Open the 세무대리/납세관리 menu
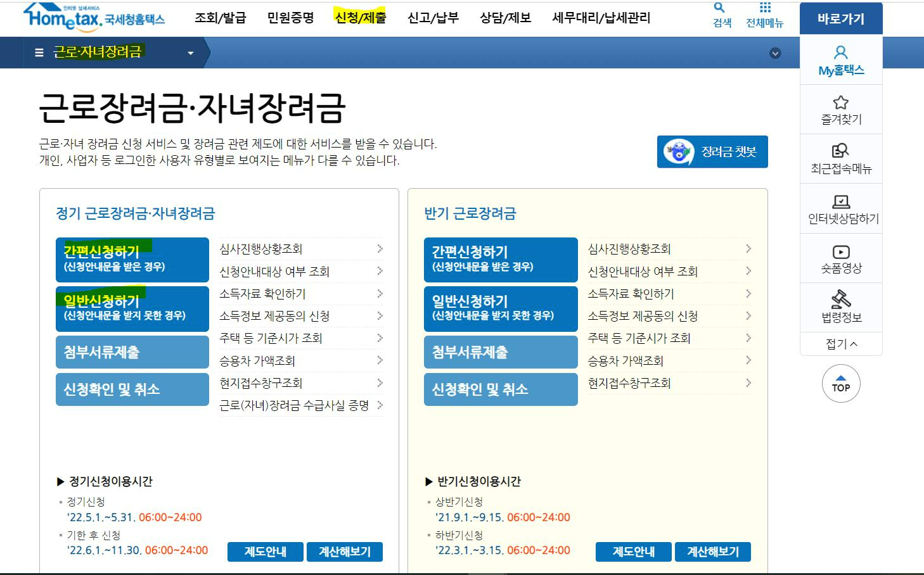The width and height of the screenshot is (924, 575). point(601,18)
